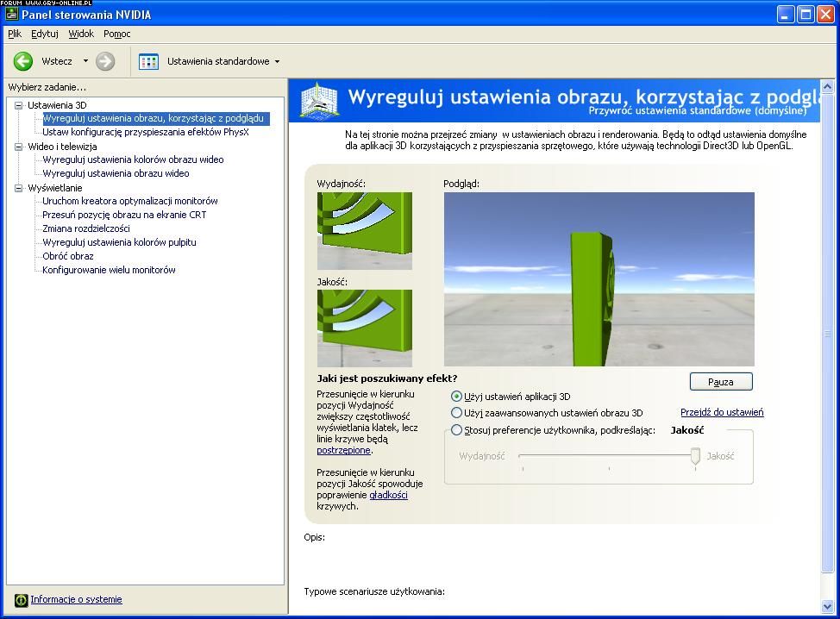This screenshot has width=840, height=619.
Task: Open the Widok menu
Action: pyautogui.click(x=81, y=34)
